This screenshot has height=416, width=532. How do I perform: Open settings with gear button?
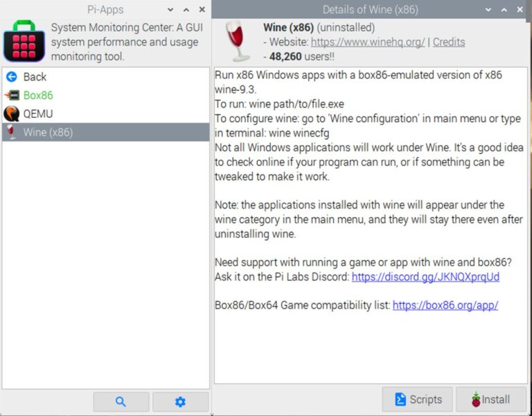180,401
